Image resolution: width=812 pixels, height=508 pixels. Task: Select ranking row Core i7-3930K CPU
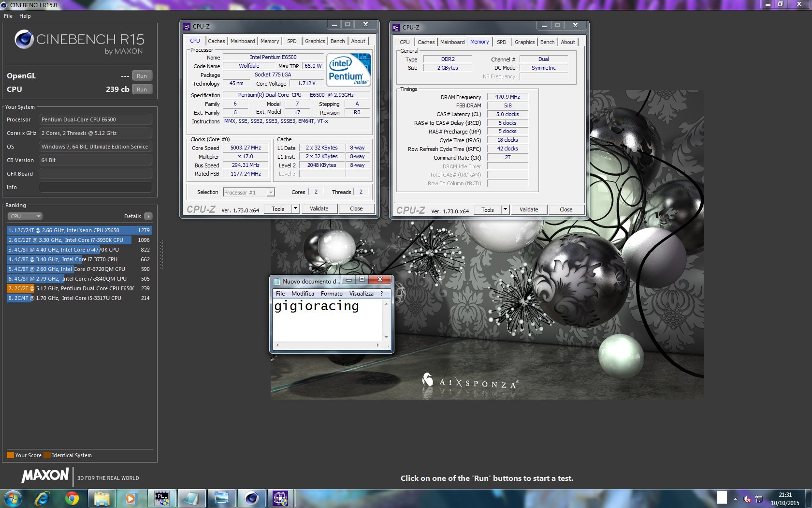point(79,240)
